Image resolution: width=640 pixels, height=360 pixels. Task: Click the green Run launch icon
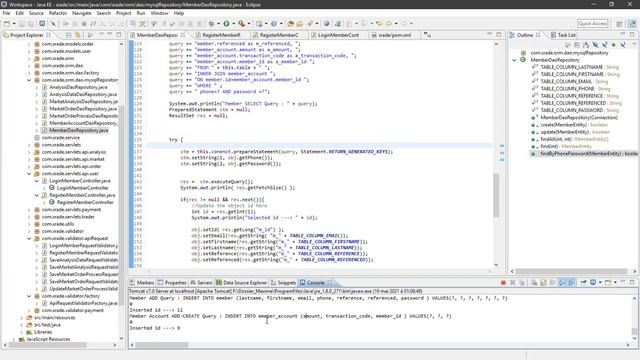coord(226,24)
